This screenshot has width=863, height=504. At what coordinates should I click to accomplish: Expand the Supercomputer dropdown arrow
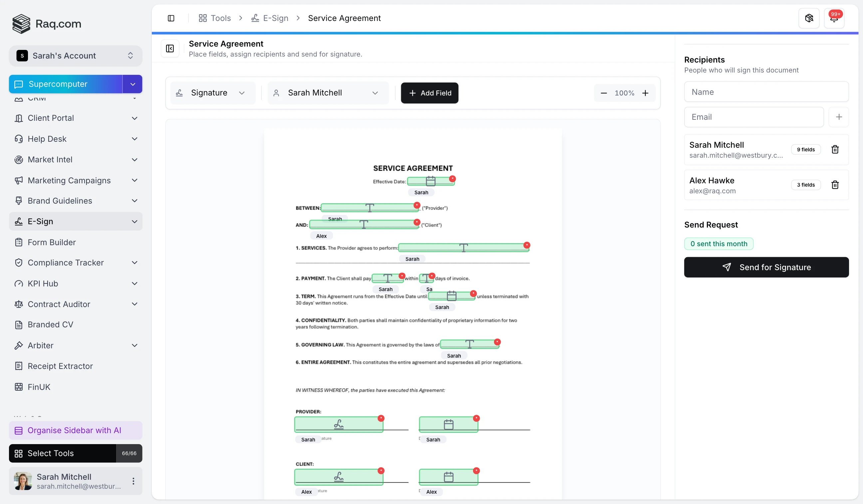pyautogui.click(x=133, y=84)
